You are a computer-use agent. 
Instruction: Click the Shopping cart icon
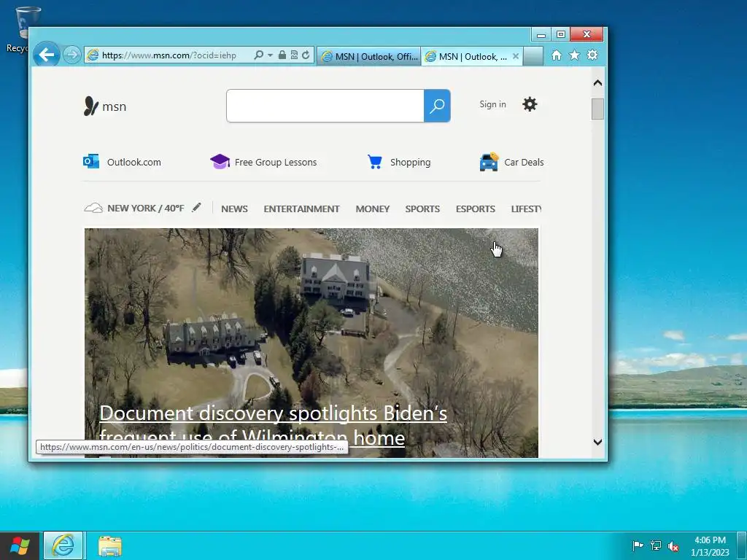(x=375, y=162)
